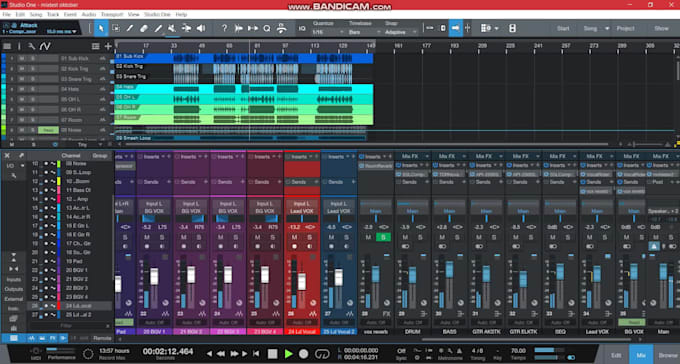The image size is (680, 364).
Task: Open the File menu
Action: coord(7,14)
